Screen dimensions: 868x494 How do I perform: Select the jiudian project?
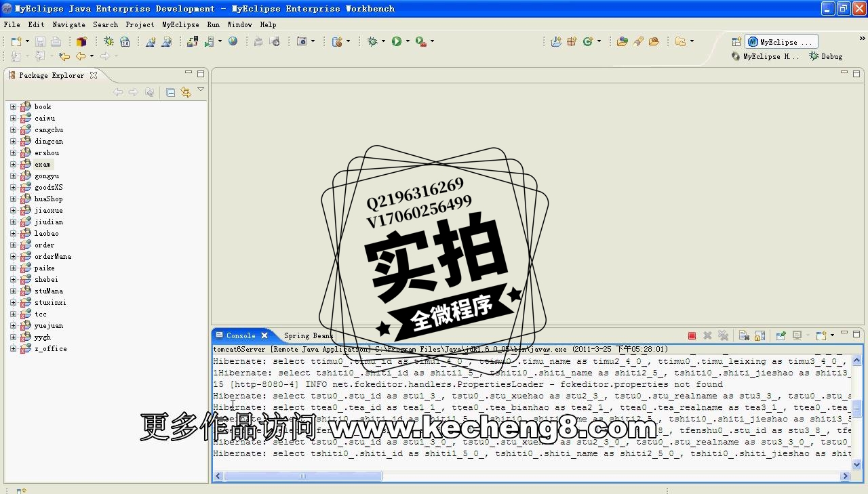click(x=49, y=222)
